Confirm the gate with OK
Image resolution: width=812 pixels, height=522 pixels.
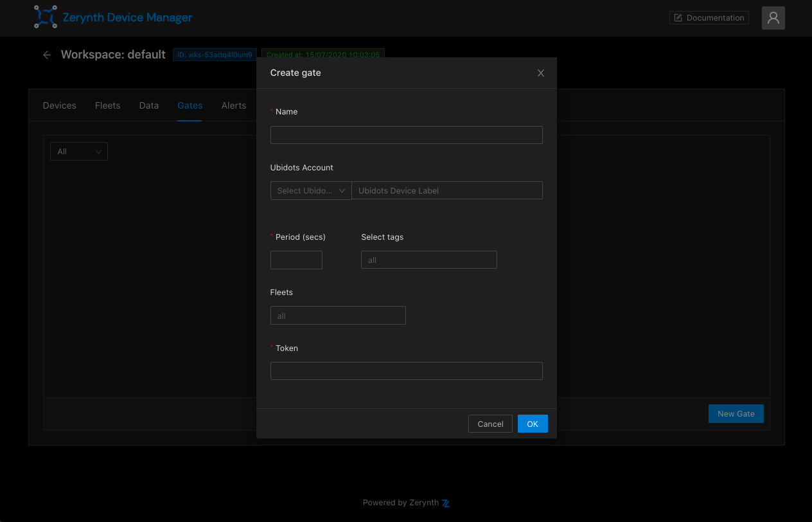[533, 424]
